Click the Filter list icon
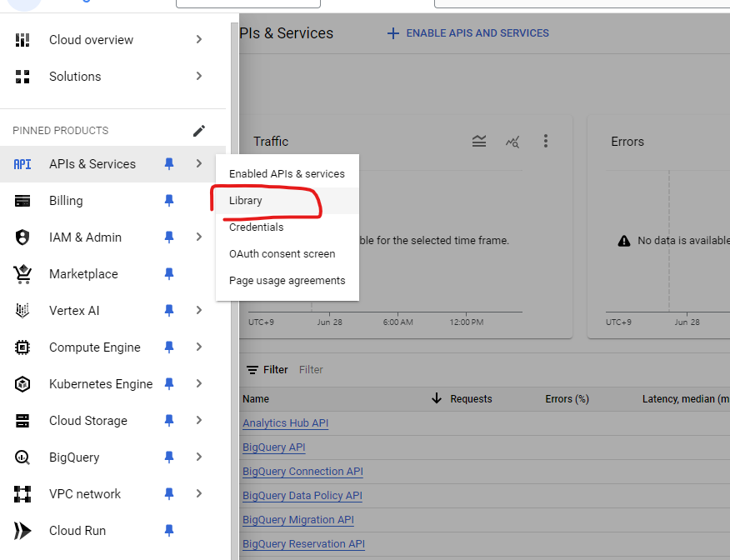This screenshot has width=730, height=560. coord(252,370)
